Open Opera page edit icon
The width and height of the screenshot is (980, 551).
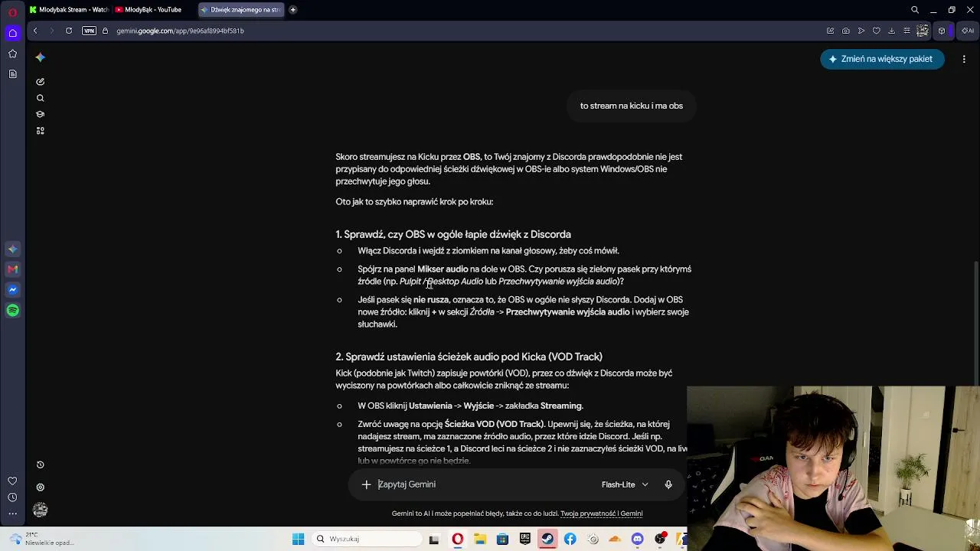(x=831, y=31)
